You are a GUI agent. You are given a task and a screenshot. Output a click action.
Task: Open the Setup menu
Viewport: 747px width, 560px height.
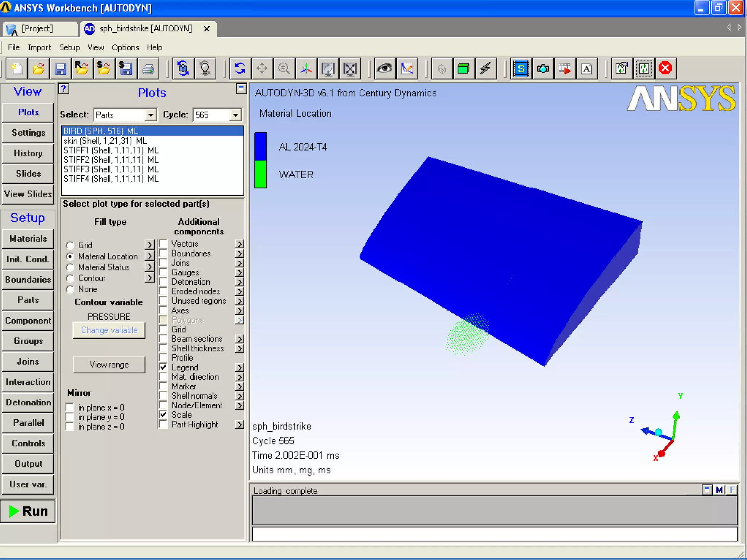pyautogui.click(x=69, y=47)
